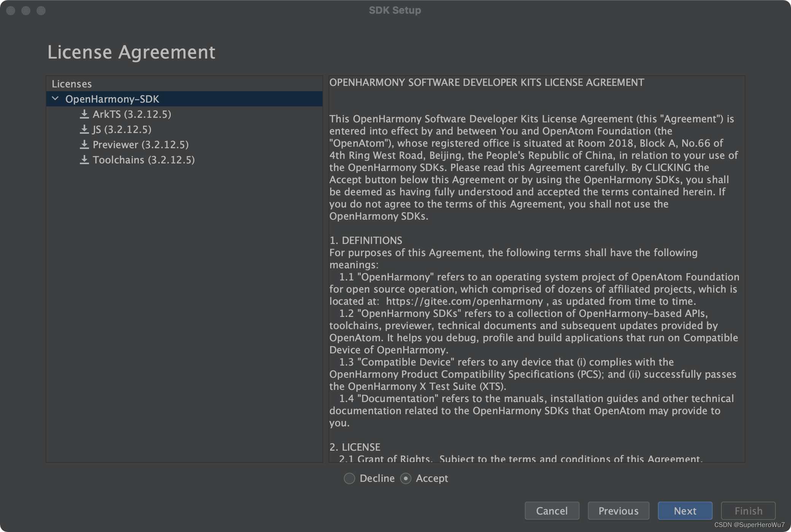This screenshot has height=532, width=791.
Task: Collapse the OpenHarmony-SDK tree node
Action: coord(55,99)
